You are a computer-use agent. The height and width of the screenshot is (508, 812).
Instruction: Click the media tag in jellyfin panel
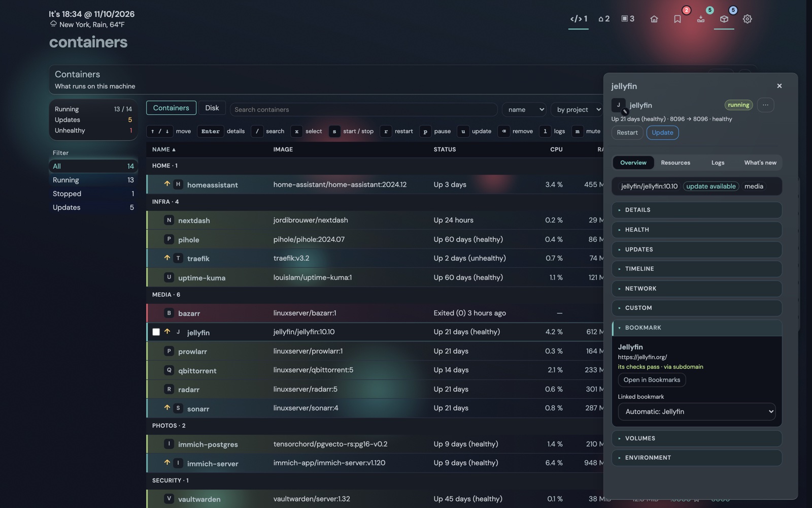pos(754,186)
